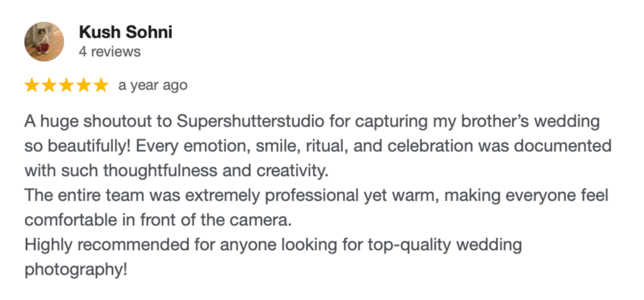Open the "4 reviews" count link

(x=109, y=52)
